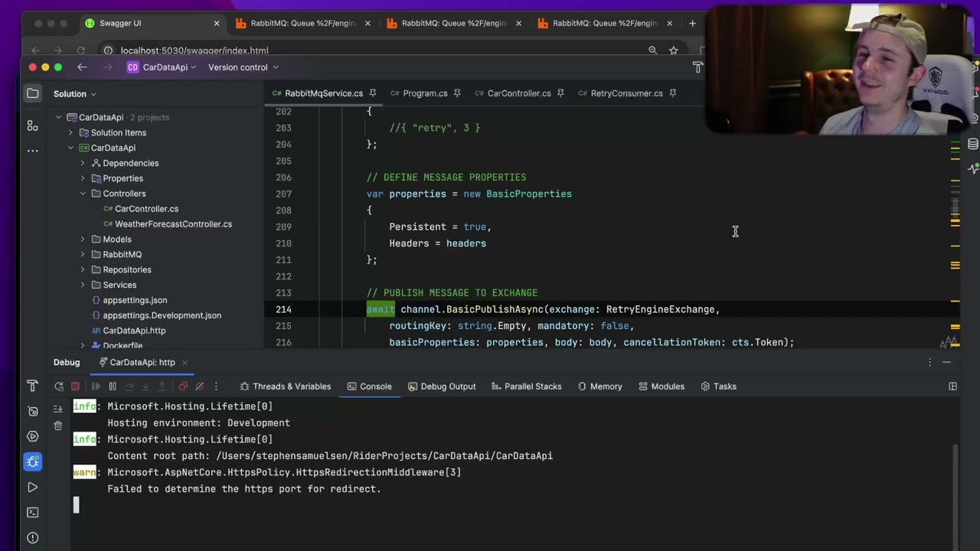980x551 pixels.
Task: Toggle pin on RabbitMqService.cs editor tab
Action: [x=373, y=93]
